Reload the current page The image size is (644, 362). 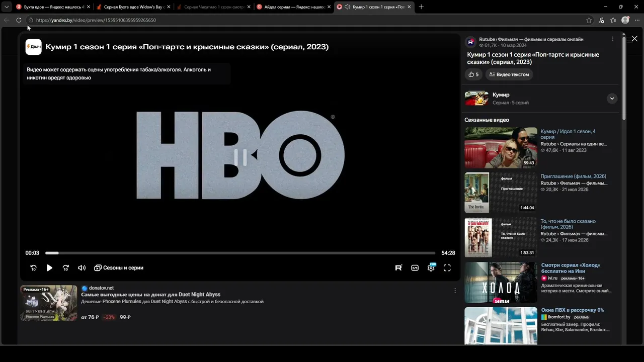click(x=19, y=20)
